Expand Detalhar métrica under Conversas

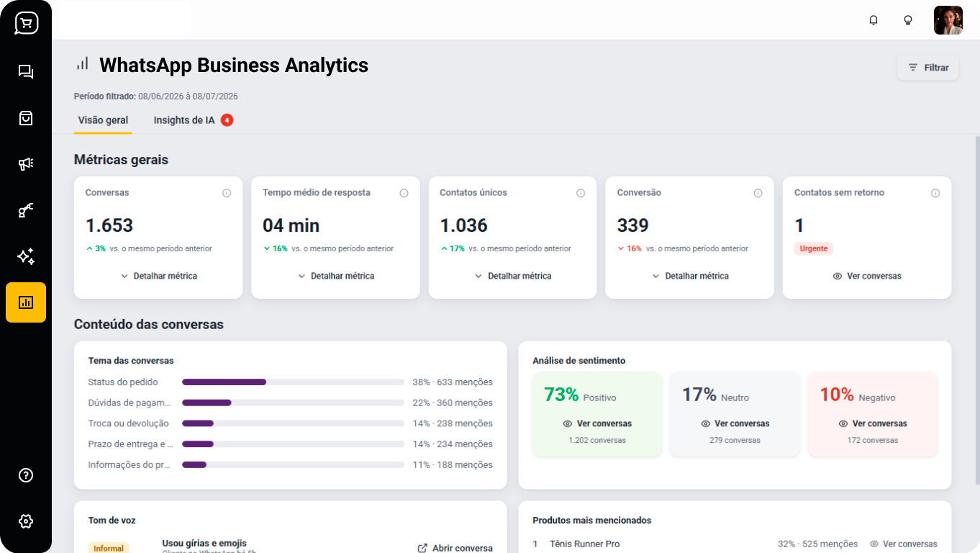(158, 276)
